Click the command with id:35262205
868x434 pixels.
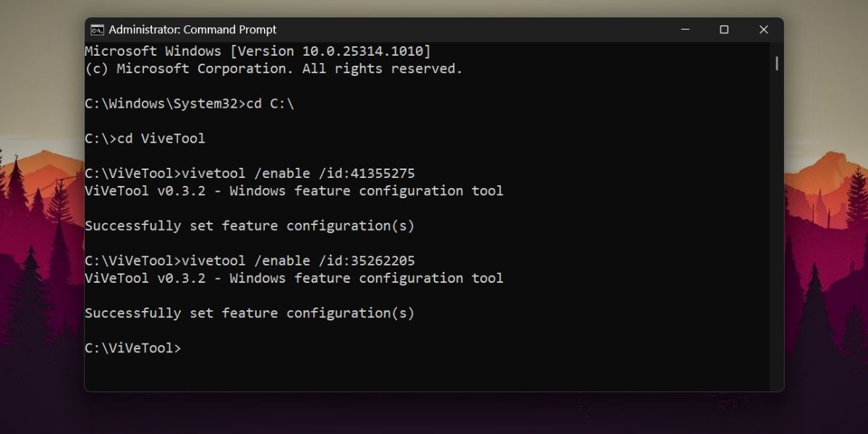(x=250, y=260)
